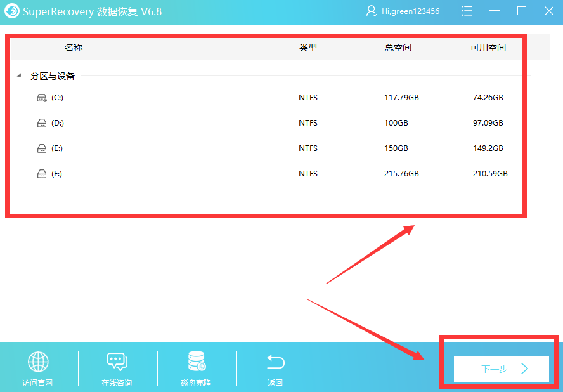Click the 下一步 next button
The image size is (563, 392).
(x=502, y=369)
